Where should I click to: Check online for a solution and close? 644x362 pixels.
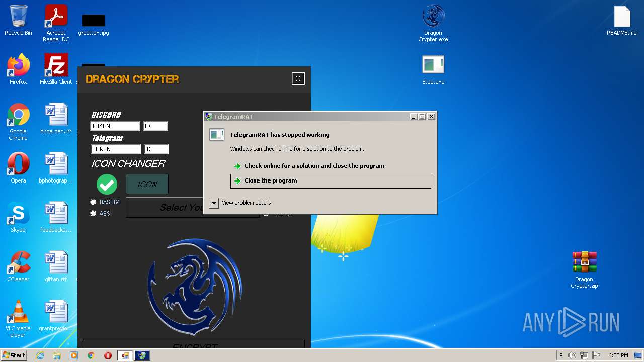(x=331, y=166)
